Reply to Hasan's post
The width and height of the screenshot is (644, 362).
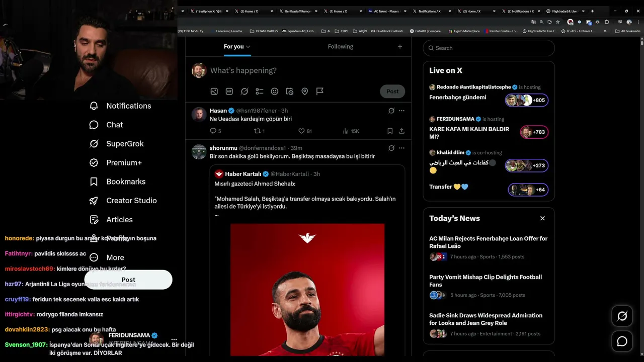tap(215, 131)
